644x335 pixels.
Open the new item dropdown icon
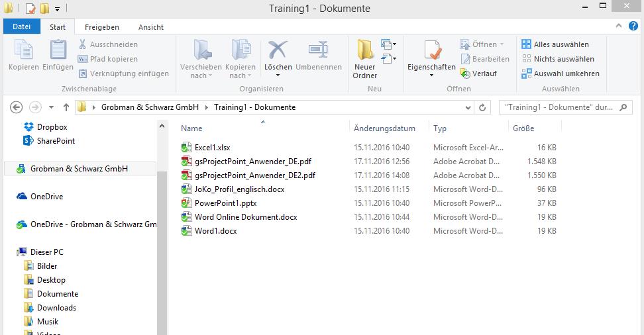tap(388, 44)
